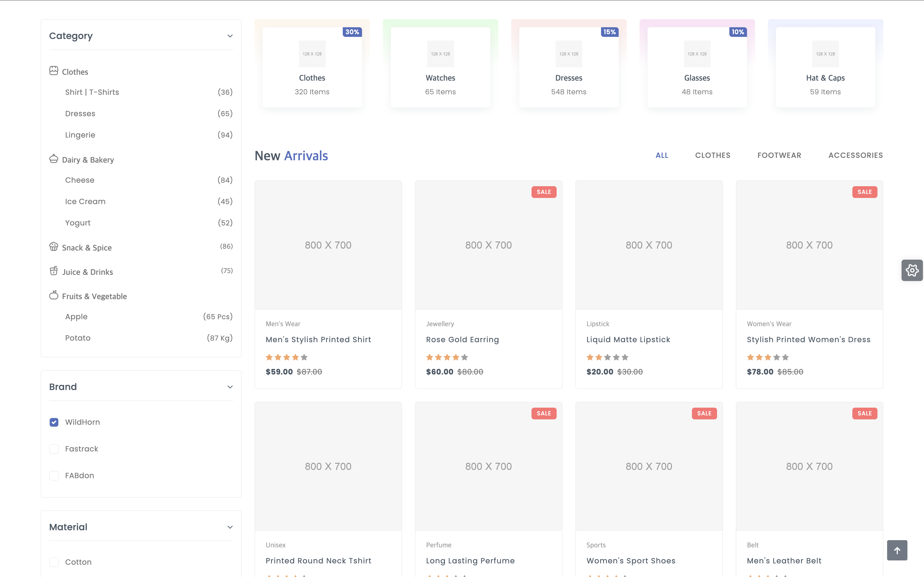Check the Cotton material checkbox

pos(54,562)
